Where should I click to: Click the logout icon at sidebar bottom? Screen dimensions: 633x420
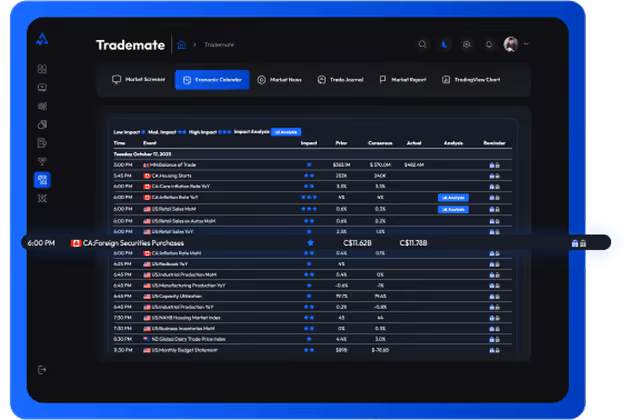41,369
